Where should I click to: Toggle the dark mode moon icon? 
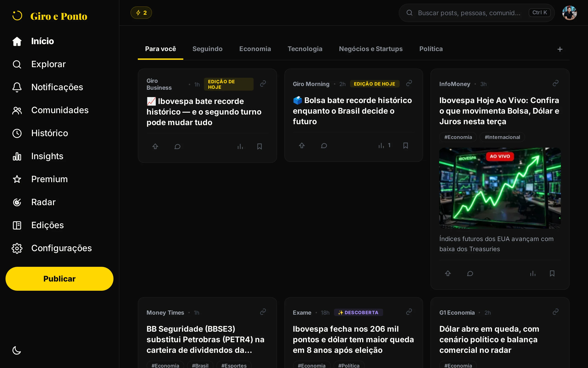tap(17, 351)
